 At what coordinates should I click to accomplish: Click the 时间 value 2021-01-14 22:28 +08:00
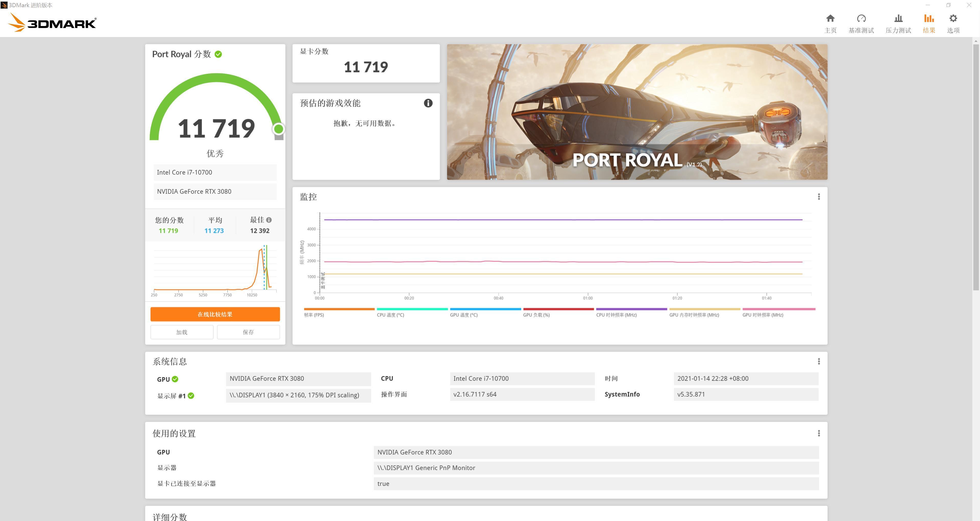746,379
